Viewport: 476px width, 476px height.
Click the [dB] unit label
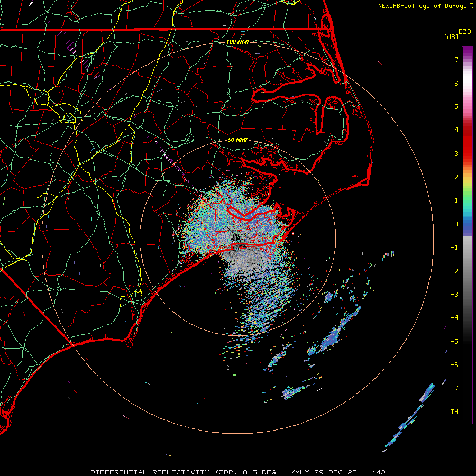coord(452,37)
